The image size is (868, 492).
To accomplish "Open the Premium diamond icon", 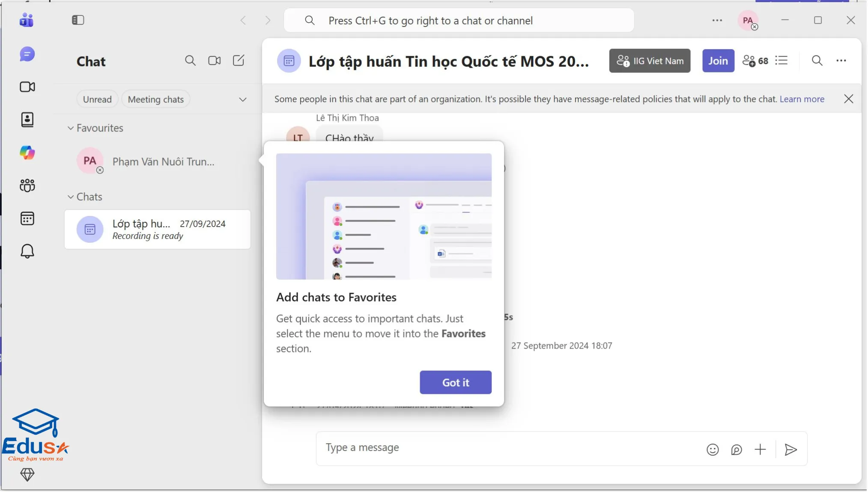I will [x=27, y=474].
